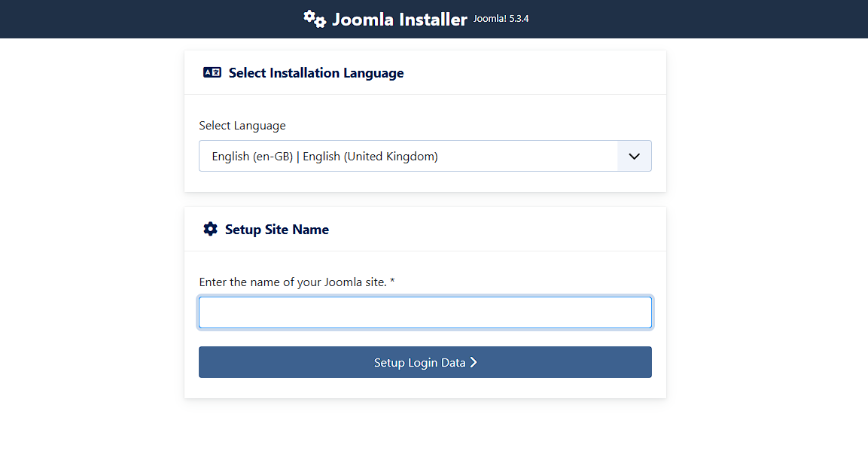This screenshot has height=457, width=868.
Task: Click the Setup Site Name header
Action: pyautogui.click(x=276, y=229)
